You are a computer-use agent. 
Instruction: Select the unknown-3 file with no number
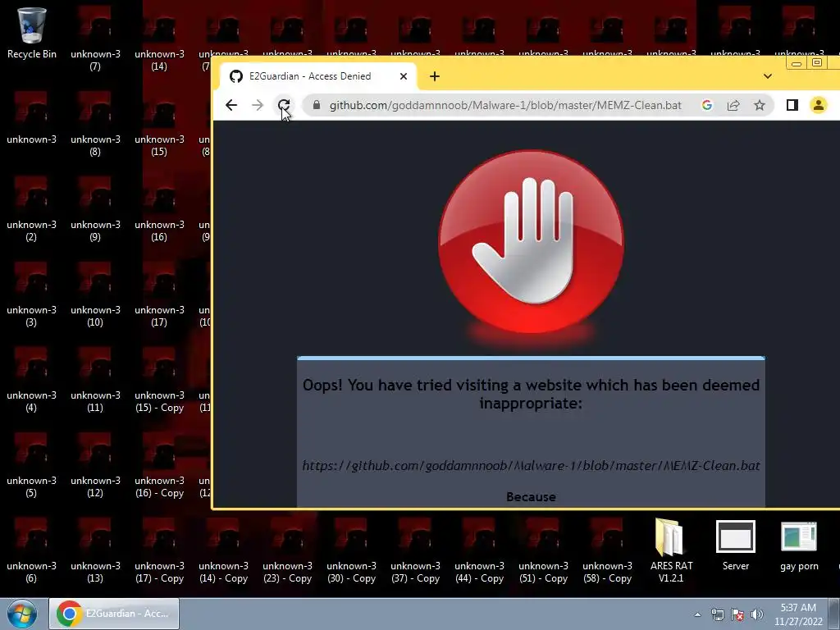tap(32, 118)
